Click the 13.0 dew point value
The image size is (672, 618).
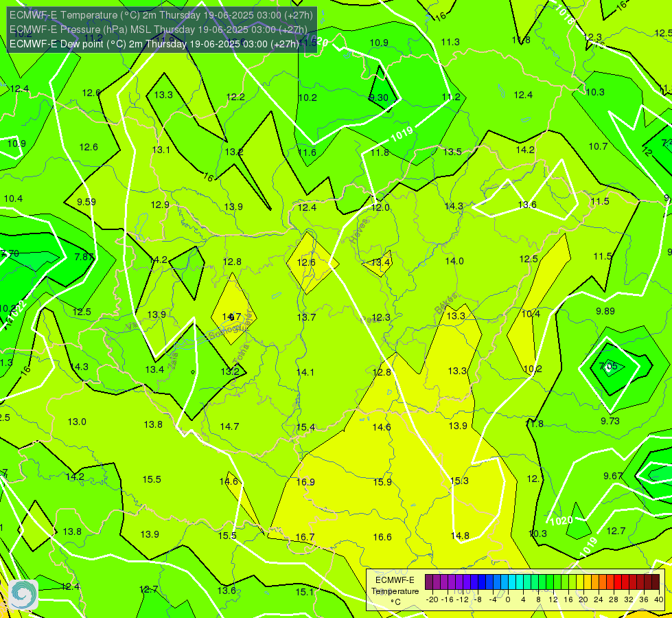77,422
